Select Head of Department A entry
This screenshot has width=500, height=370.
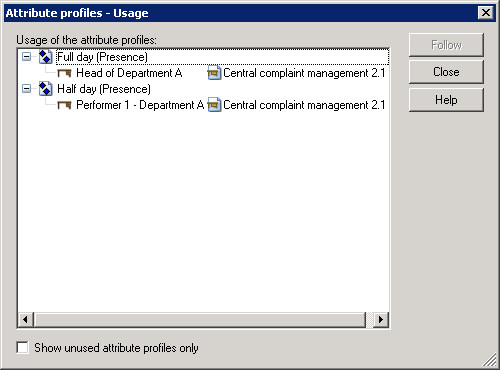[x=129, y=73]
